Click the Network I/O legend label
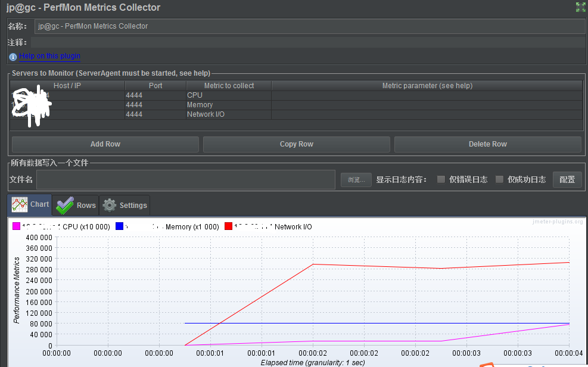The width and height of the screenshot is (588, 367). click(x=293, y=227)
